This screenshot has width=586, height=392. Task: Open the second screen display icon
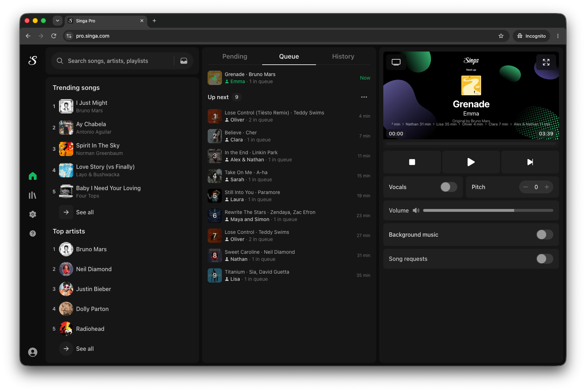coord(396,62)
